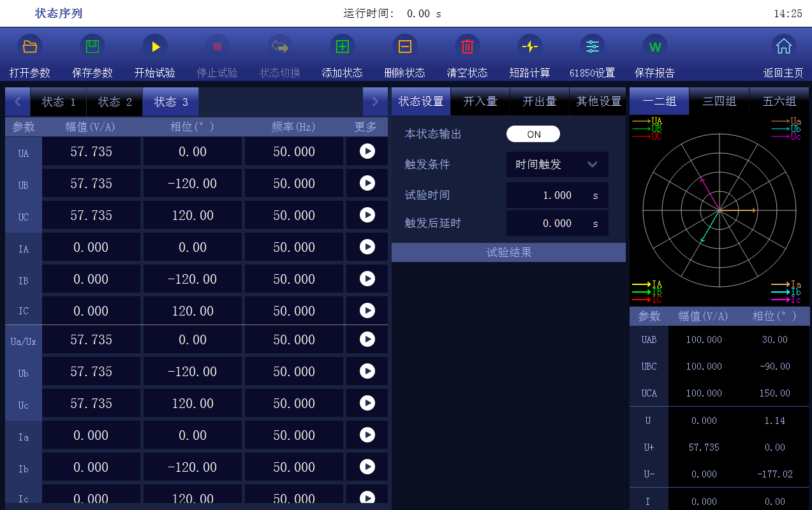Click the 清空状态 trash icon
812x510 pixels.
pyautogui.click(x=468, y=47)
